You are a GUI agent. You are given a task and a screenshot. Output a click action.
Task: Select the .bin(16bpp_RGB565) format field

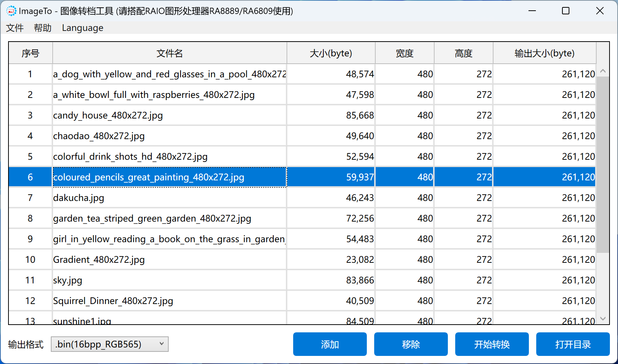coord(103,344)
